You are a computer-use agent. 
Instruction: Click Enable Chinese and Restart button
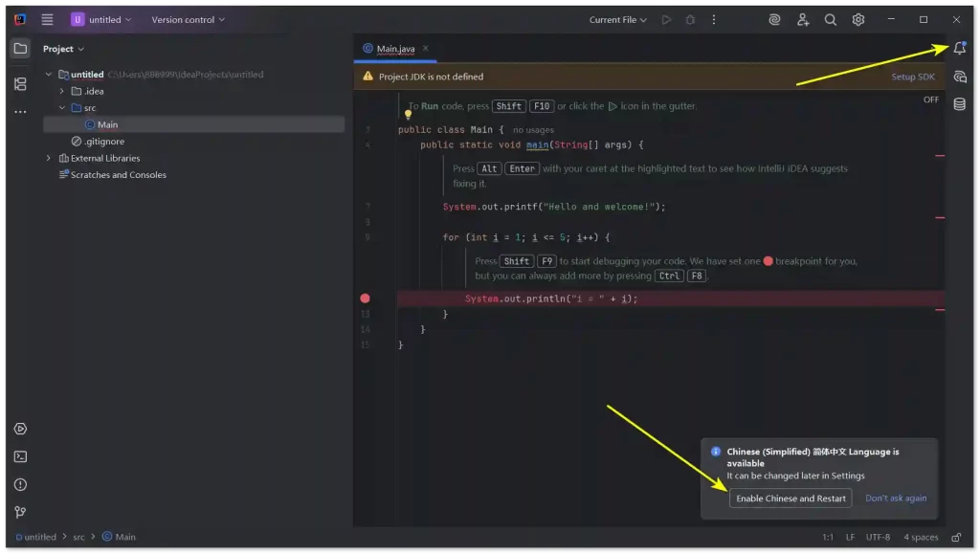click(791, 499)
